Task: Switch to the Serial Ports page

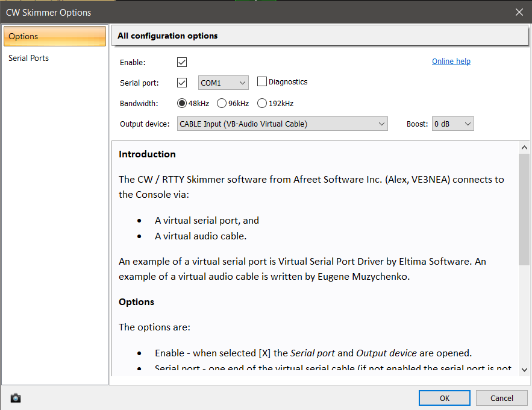Action: [x=28, y=58]
